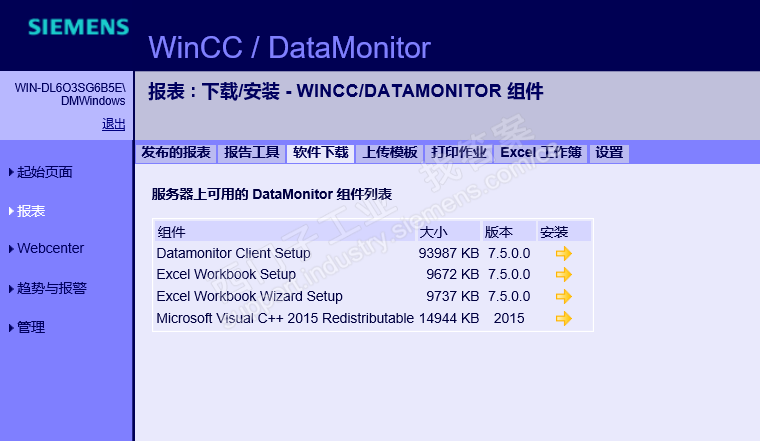Screen dimensions: 760x441
Task: Click the SIEMENS logo
Action: tap(79, 27)
